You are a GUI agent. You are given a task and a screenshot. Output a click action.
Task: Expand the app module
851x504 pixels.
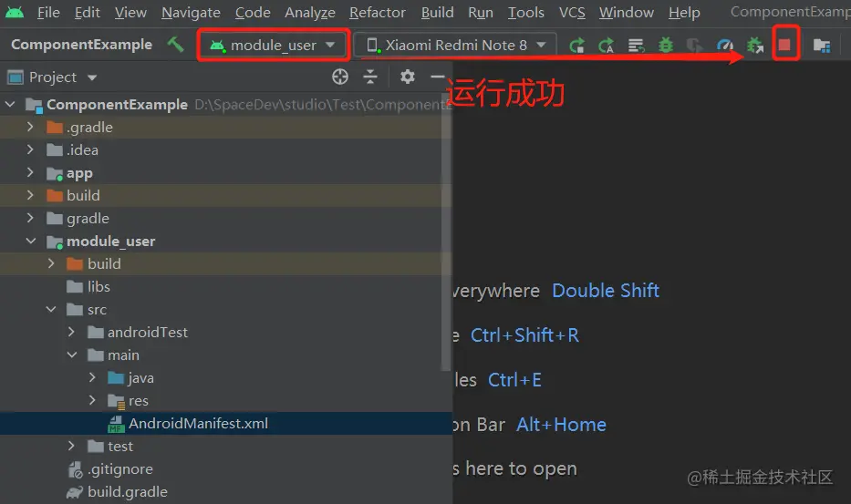click(x=30, y=172)
